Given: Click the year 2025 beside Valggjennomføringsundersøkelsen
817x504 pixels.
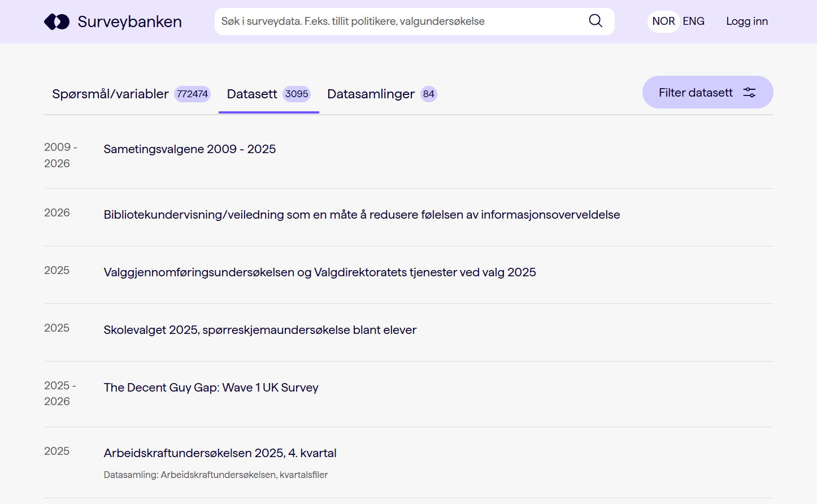Looking at the screenshot, I should coord(57,271).
